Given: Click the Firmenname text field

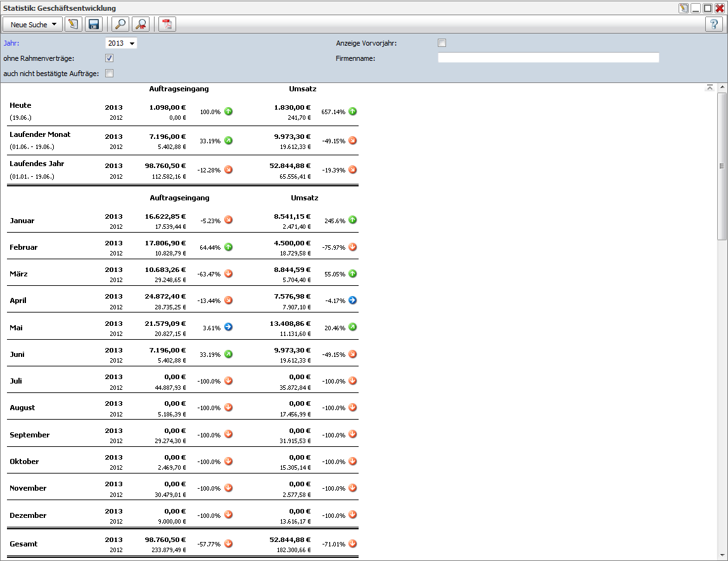Looking at the screenshot, I should tap(548, 58).
